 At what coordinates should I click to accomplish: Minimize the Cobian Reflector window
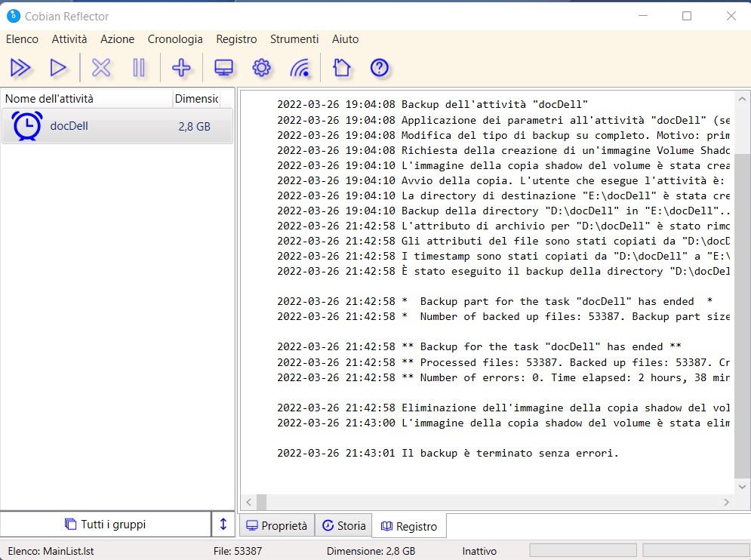tap(643, 16)
